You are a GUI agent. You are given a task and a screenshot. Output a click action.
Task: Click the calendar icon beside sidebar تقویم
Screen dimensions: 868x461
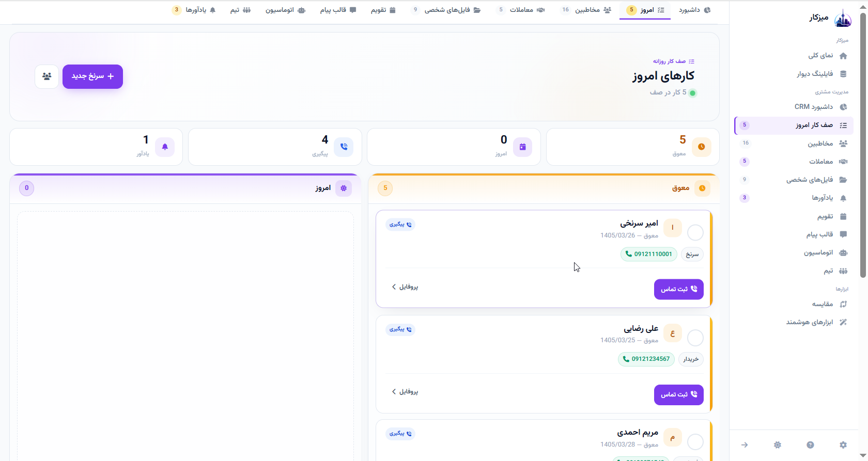pos(843,216)
